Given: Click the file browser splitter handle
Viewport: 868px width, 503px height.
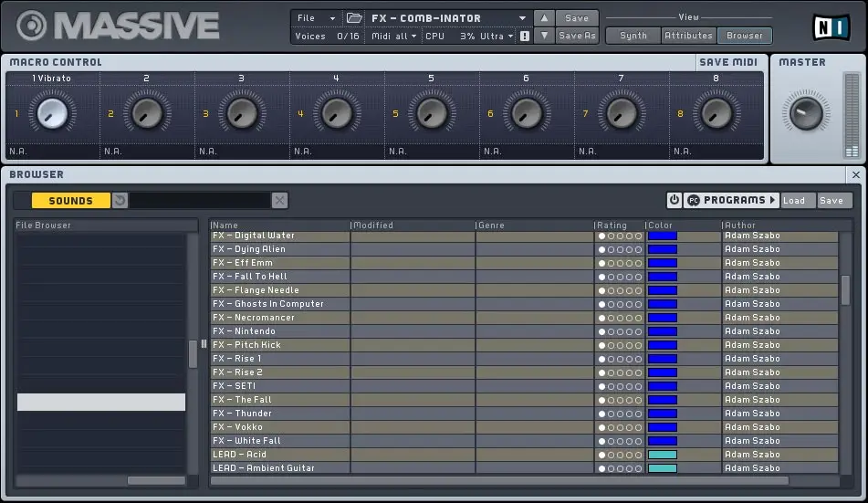Looking at the screenshot, I should click(204, 344).
